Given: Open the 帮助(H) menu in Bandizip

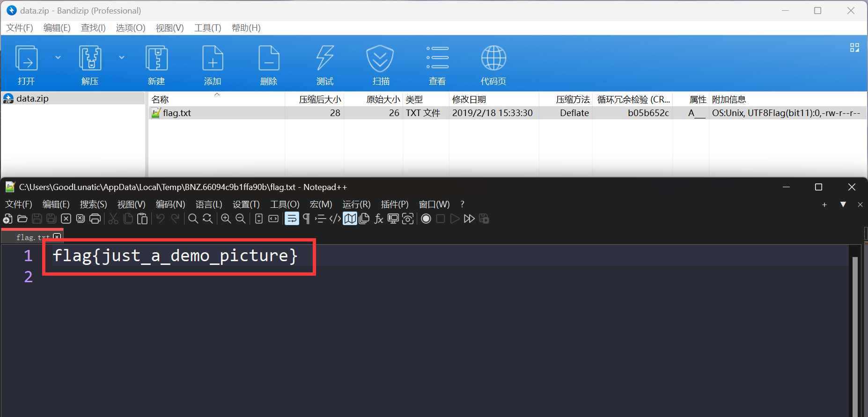Looking at the screenshot, I should 246,28.
